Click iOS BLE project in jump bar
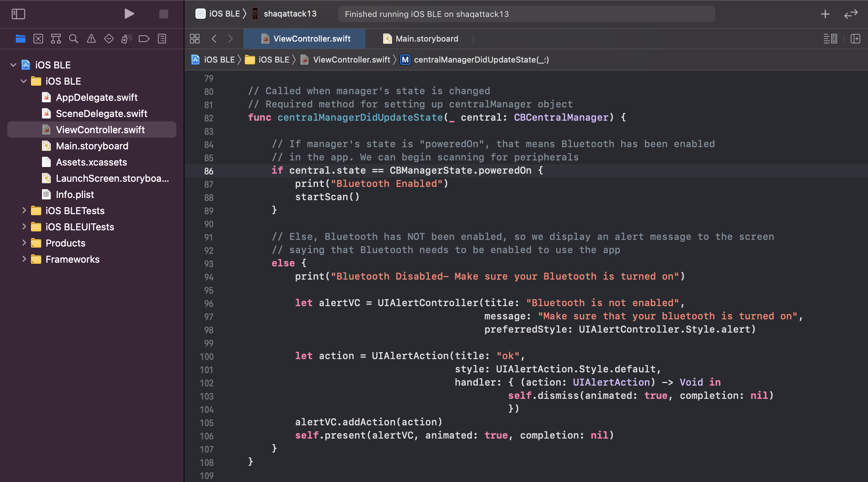Image resolution: width=868 pixels, height=482 pixels. pyautogui.click(x=213, y=60)
